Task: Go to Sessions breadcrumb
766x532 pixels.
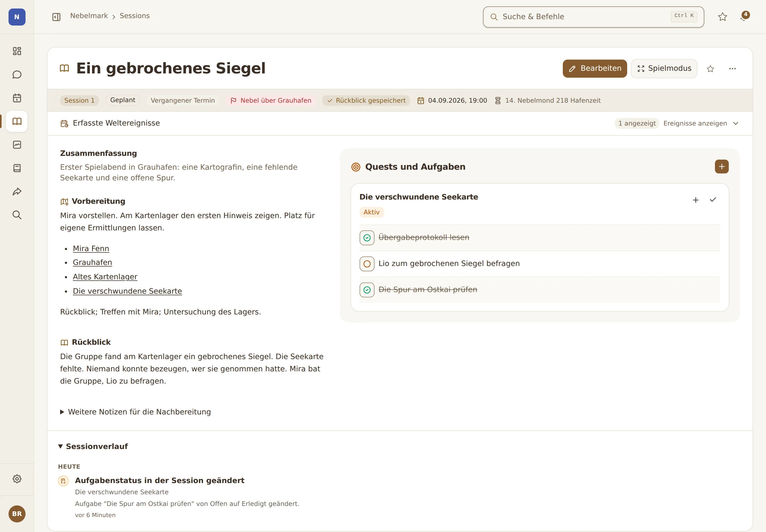Action: click(135, 16)
